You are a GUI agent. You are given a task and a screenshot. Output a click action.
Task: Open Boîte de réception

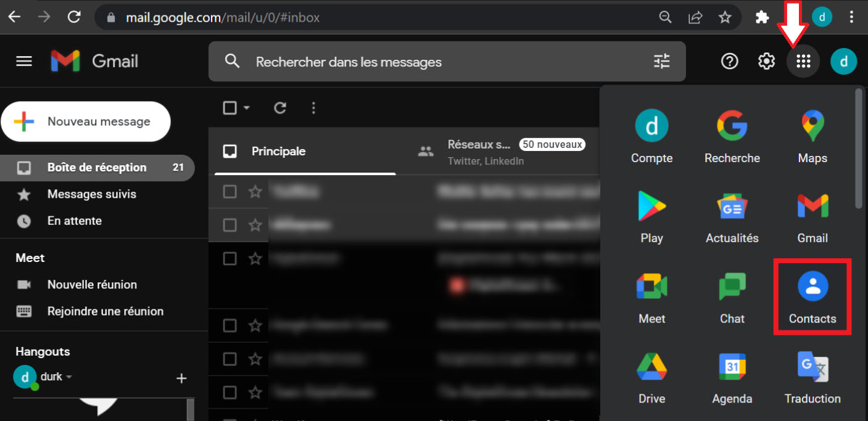click(96, 167)
